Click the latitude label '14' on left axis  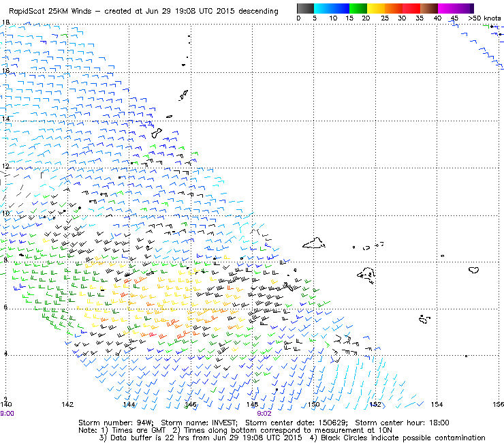(5, 119)
